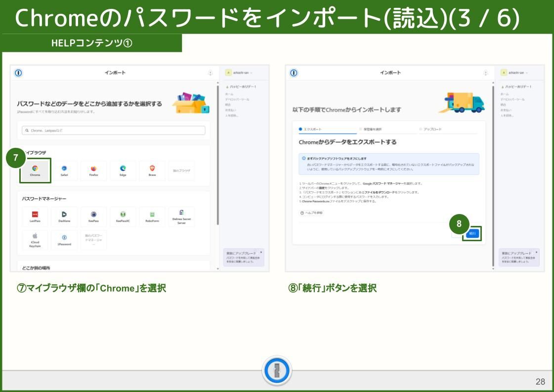The height and width of the screenshot is (392, 554).
Task: Choose the 1Password import source tile
Action: pyautogui.click(x=64, y=240)
